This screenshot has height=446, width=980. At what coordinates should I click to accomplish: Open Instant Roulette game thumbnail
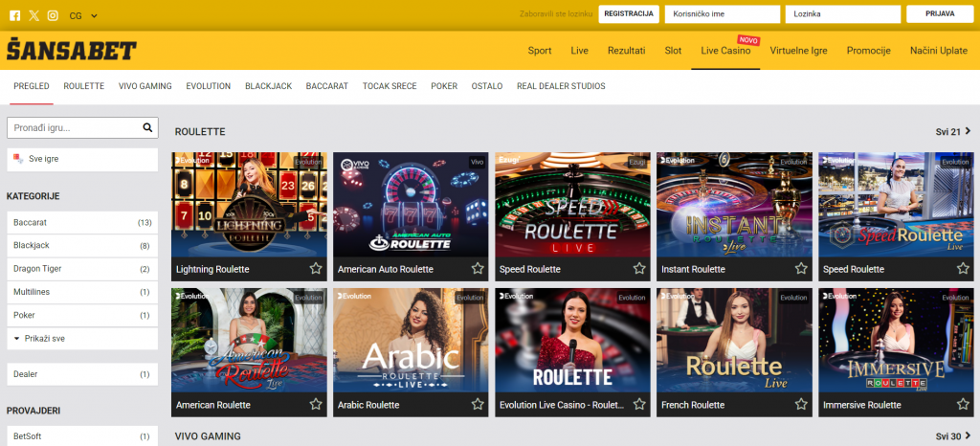click(x=734, y=204)
